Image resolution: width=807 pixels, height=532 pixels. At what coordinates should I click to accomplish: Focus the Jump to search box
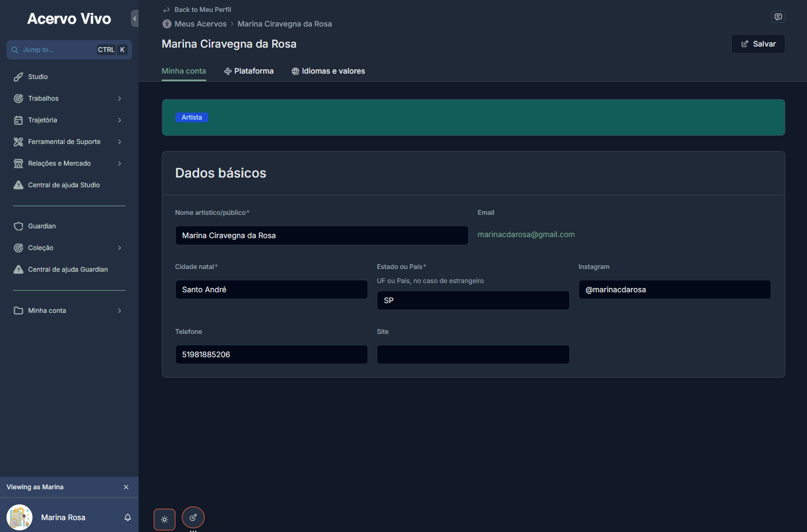click(x=69, y=50)
